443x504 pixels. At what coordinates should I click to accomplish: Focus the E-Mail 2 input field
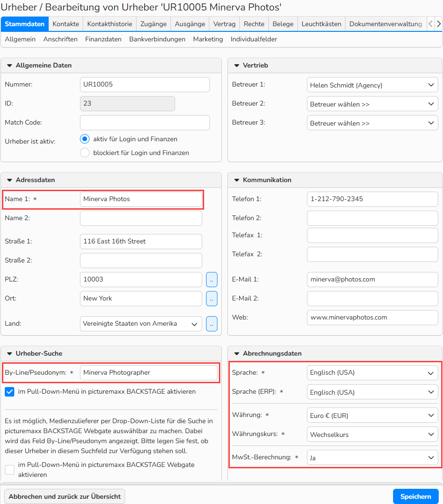tap(372, 298)
